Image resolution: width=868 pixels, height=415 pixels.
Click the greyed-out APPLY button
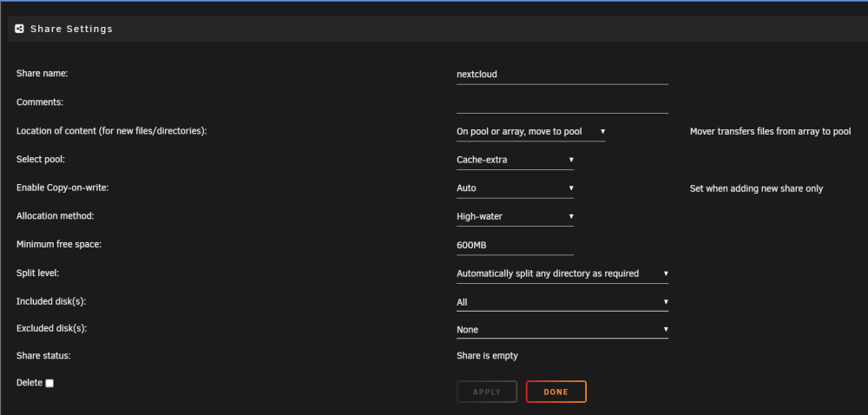487,392
